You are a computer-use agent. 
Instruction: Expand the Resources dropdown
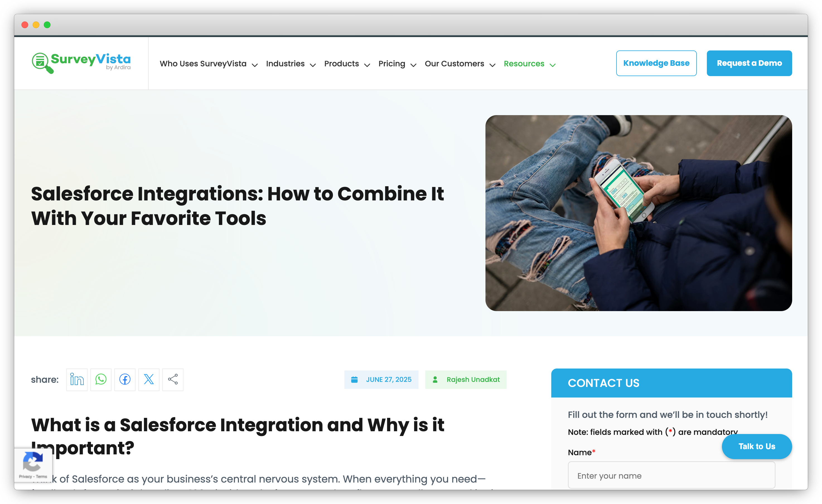524,63
